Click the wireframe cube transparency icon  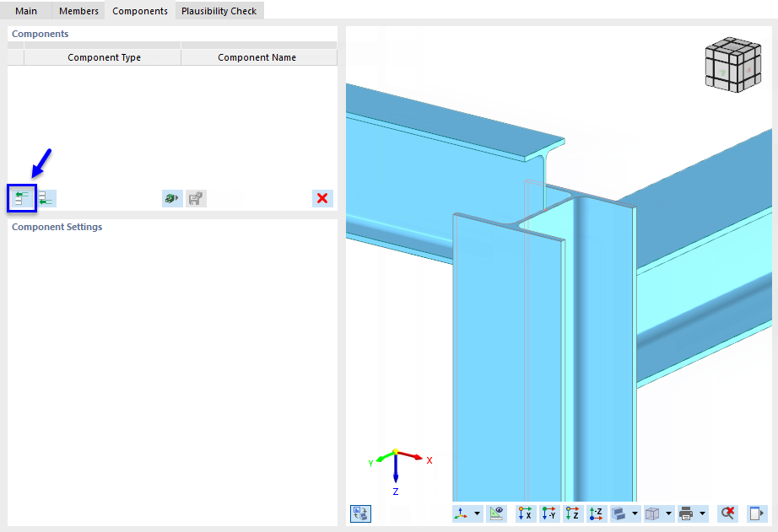click(652, 513)
